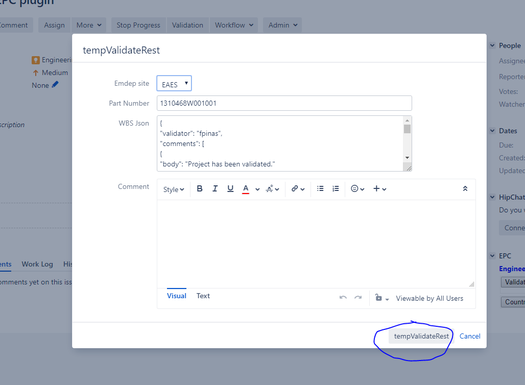The image size is (525, 385).
Task: Edit labels with the pencil icon
Action: point(55,85)
